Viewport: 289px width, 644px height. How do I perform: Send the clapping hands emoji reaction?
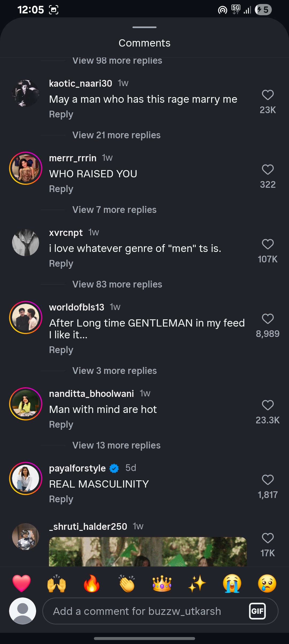(x=127, y=584)
